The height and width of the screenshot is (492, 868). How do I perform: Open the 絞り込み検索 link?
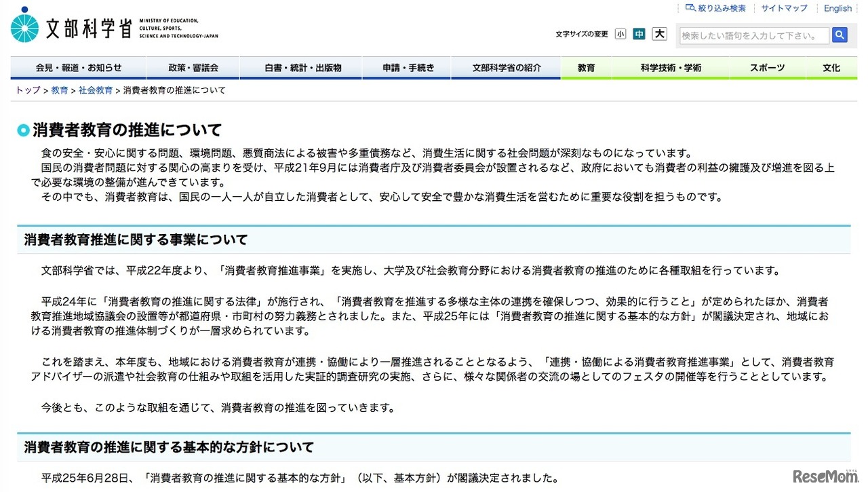coord(722,8)
